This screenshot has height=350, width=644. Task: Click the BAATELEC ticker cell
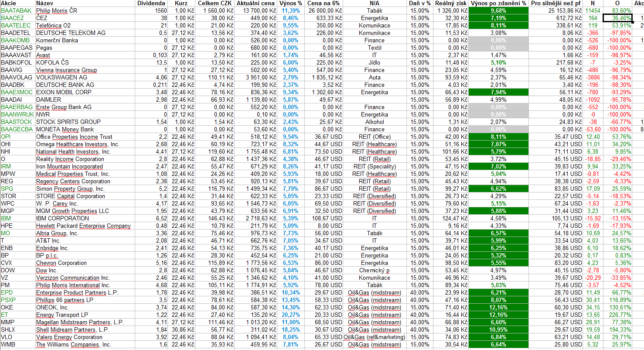pos(17,25)
